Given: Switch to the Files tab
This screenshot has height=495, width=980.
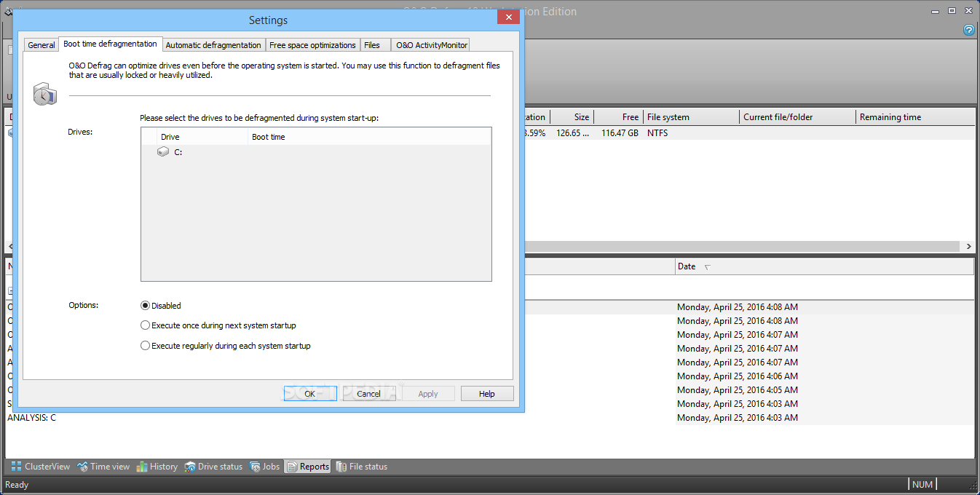Looking at the screenshot, I should (375, 45).
